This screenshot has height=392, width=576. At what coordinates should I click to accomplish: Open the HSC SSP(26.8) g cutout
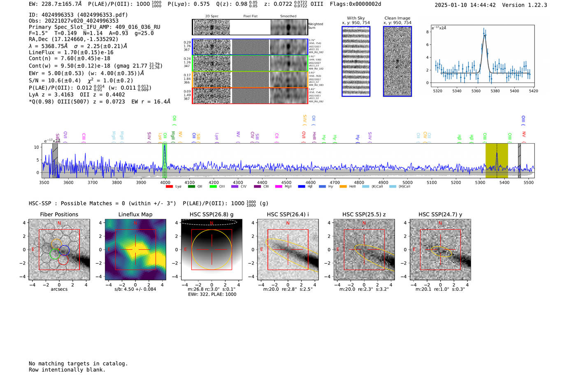211,250
